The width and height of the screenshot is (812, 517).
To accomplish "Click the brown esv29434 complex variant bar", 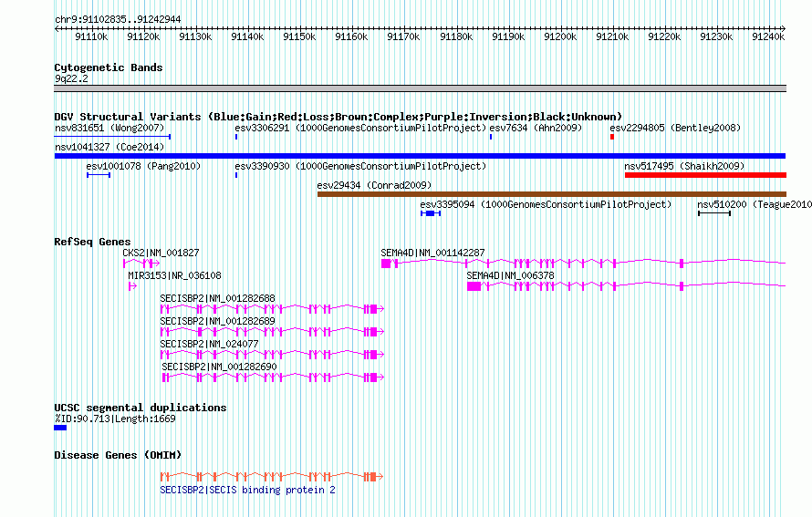I will [551, 194].
